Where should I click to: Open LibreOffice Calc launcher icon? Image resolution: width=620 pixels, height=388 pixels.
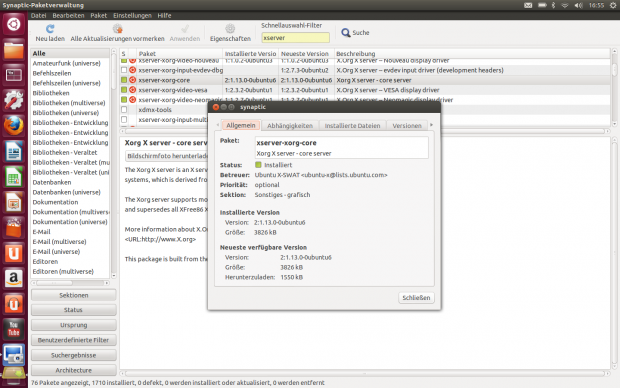point(13,177)
